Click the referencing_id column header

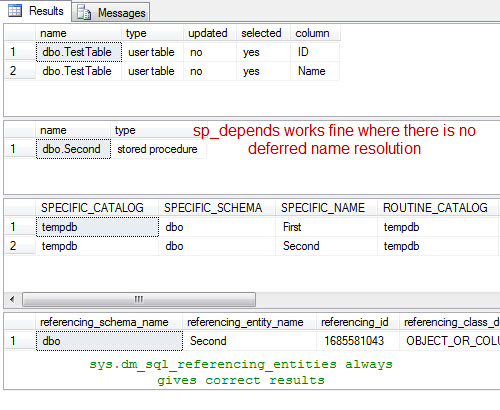click(358, 322)
